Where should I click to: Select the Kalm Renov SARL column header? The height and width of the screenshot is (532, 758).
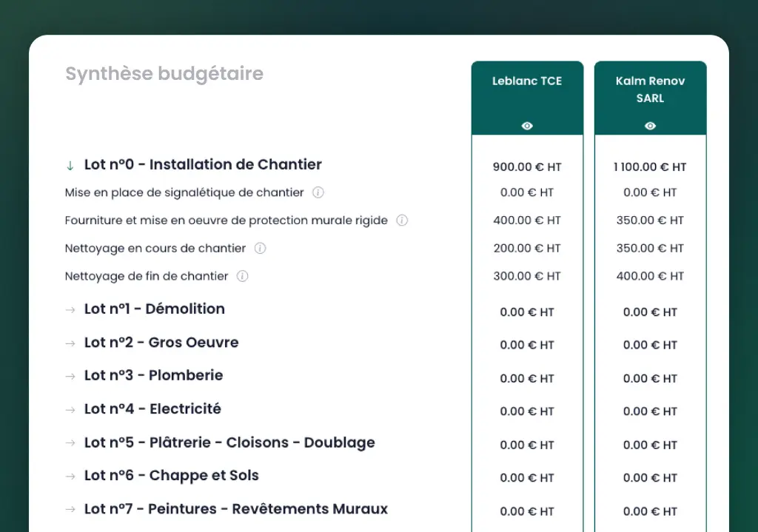pyautogui.click(x=650, y=90)
